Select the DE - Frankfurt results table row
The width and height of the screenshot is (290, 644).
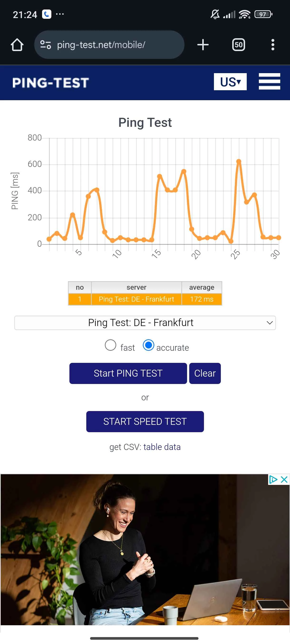[145, 299]
